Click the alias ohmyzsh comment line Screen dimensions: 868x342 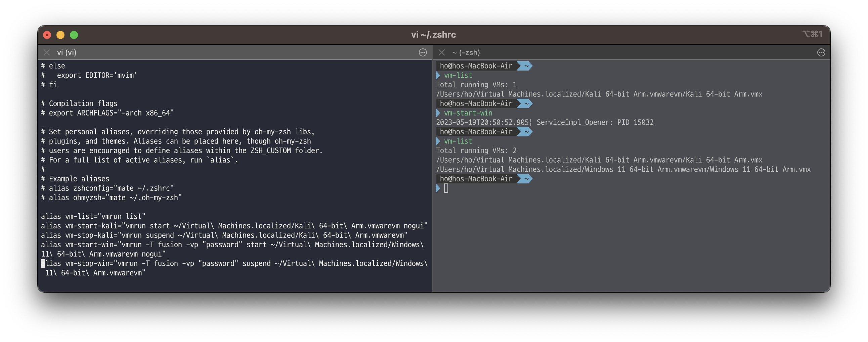pos(111,198)
